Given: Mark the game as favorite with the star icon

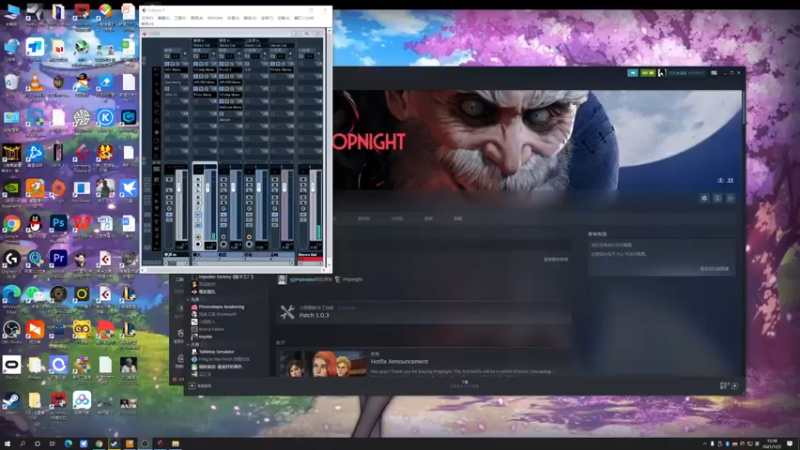Looking at the screenshot, I should tap(731, 198).
